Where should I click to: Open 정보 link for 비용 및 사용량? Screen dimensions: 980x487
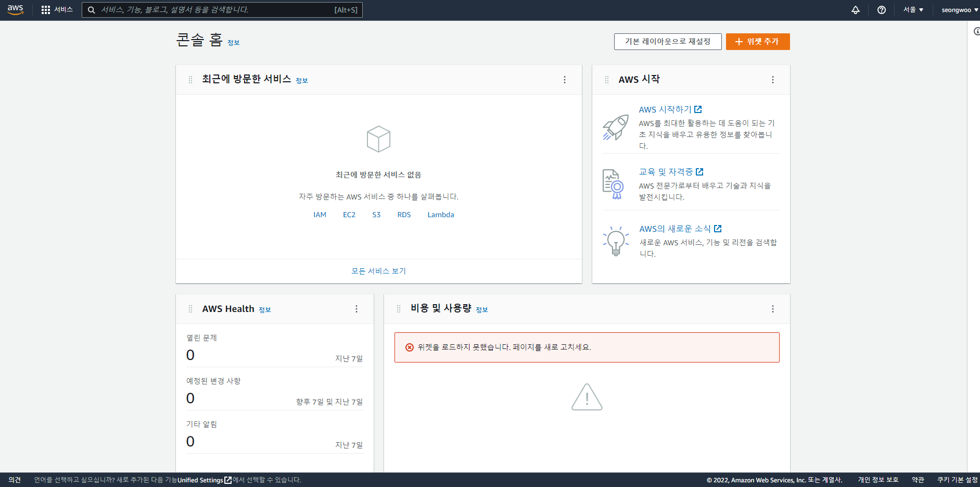482,310
